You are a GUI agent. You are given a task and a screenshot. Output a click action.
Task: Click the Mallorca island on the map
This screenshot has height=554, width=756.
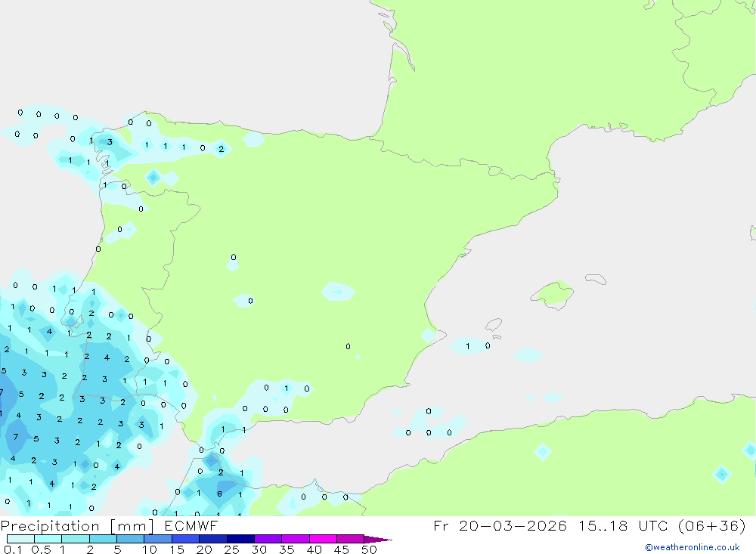[x=553, y=294]
